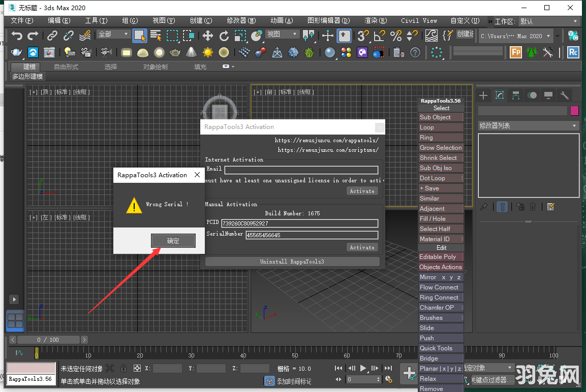Select the Select and Rotate tool

coord(225,36)
